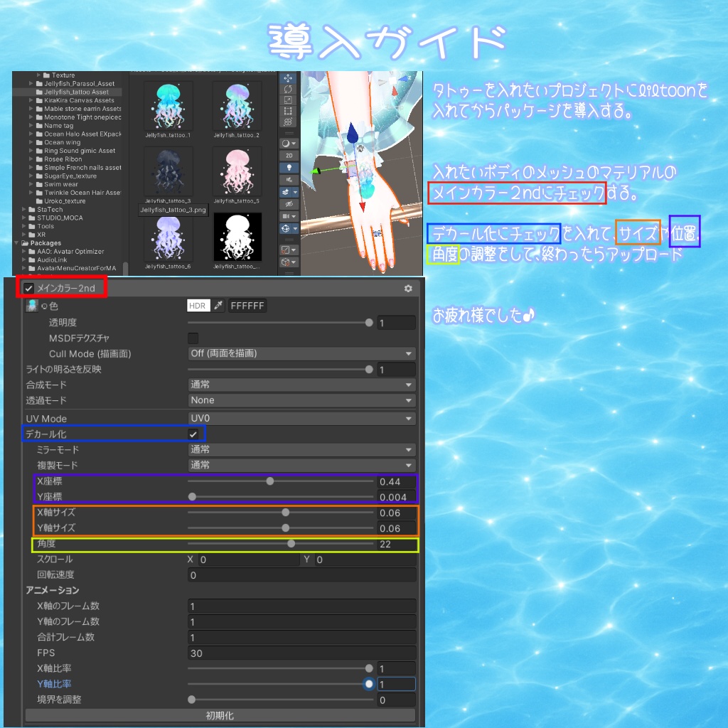Expand the STUDIO_MOCA folder arrow

tap(24, 218)
